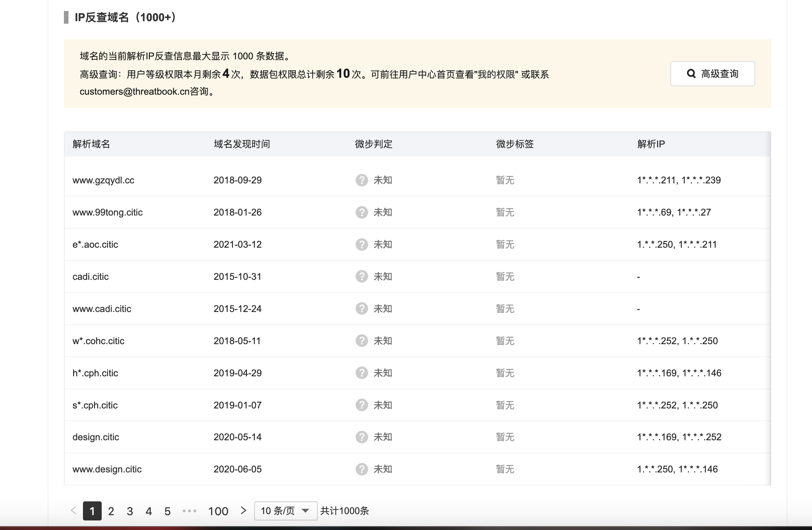Click question mark icon for e*.aoc.citic

click(x=362, y=245)
